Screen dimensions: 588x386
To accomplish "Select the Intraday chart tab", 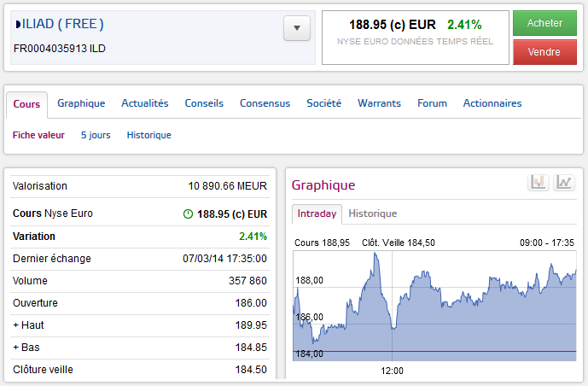I will coord(317,213).
